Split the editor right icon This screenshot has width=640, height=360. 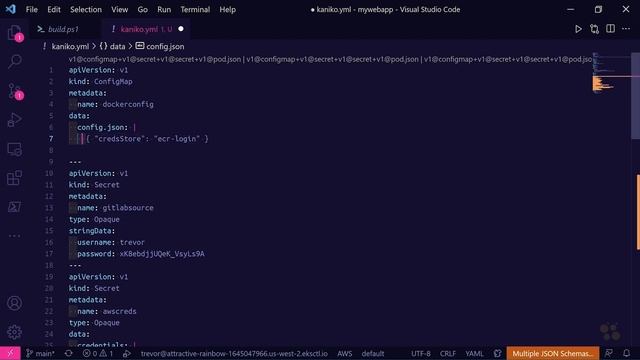coord(610,29)
